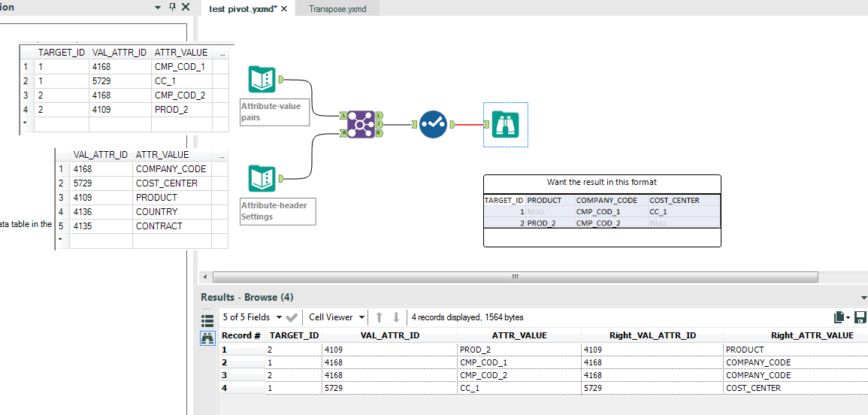Pin the configuration panel
The width and height of the screenshot is (868, 415).
(171, 8)
